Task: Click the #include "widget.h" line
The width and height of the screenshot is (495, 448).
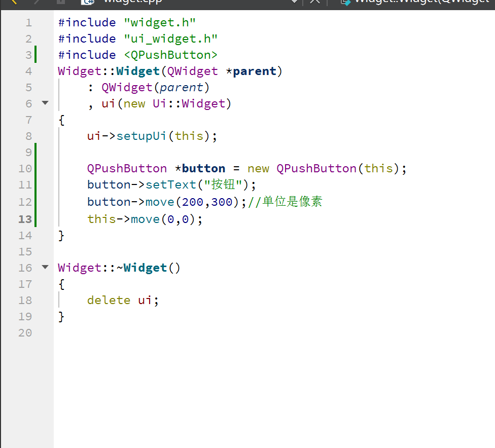Action: click(x=127, y=23)
